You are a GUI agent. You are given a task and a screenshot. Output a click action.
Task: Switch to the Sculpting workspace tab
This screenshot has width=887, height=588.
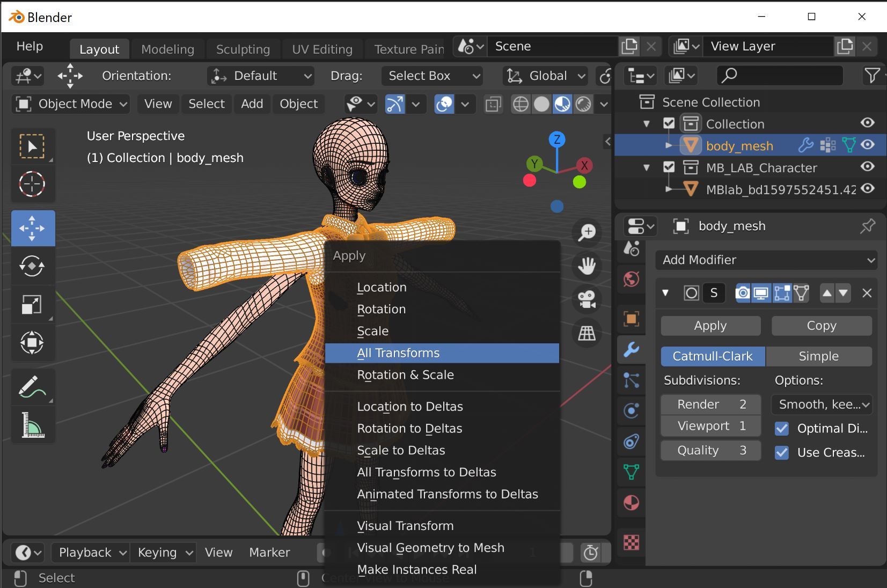(243, 49)
